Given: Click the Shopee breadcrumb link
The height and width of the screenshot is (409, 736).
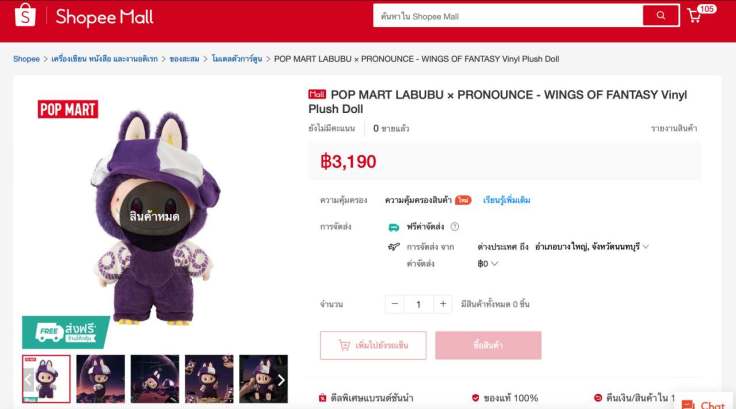Looking at the screenshot, I should 26,59.
